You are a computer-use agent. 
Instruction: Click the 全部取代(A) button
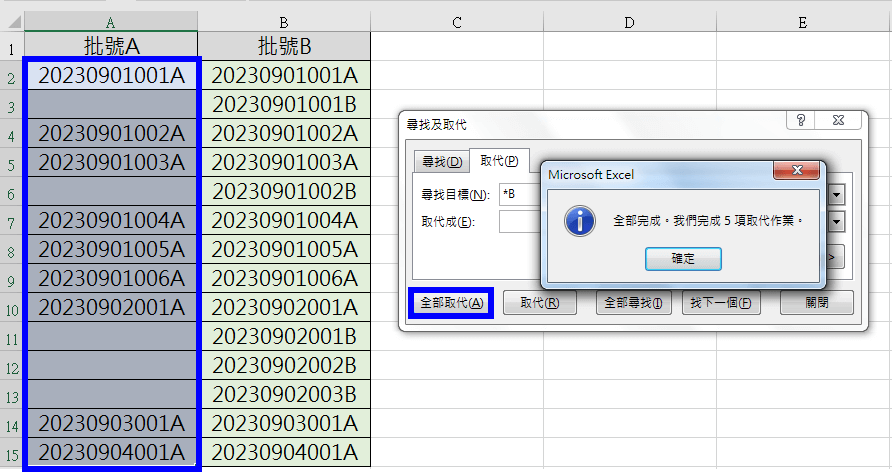[x=450, y=303]
